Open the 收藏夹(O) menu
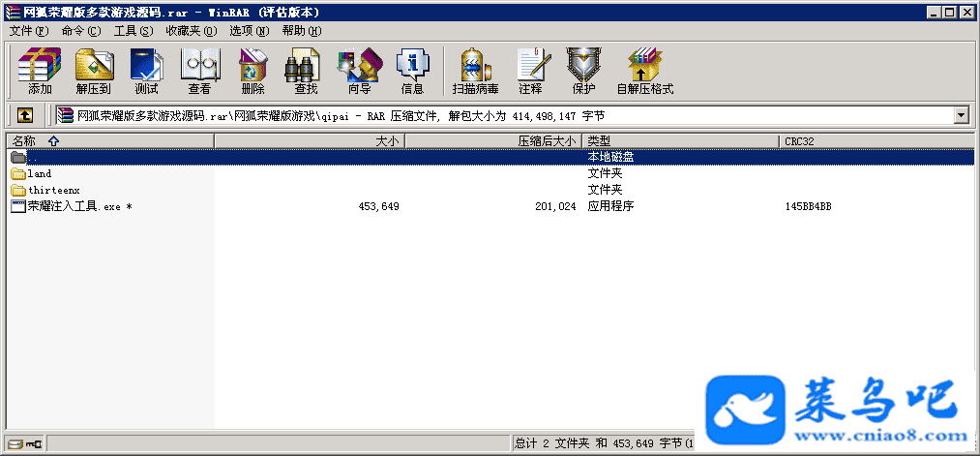This screenshot has width=980, height=456. [192, 31]
